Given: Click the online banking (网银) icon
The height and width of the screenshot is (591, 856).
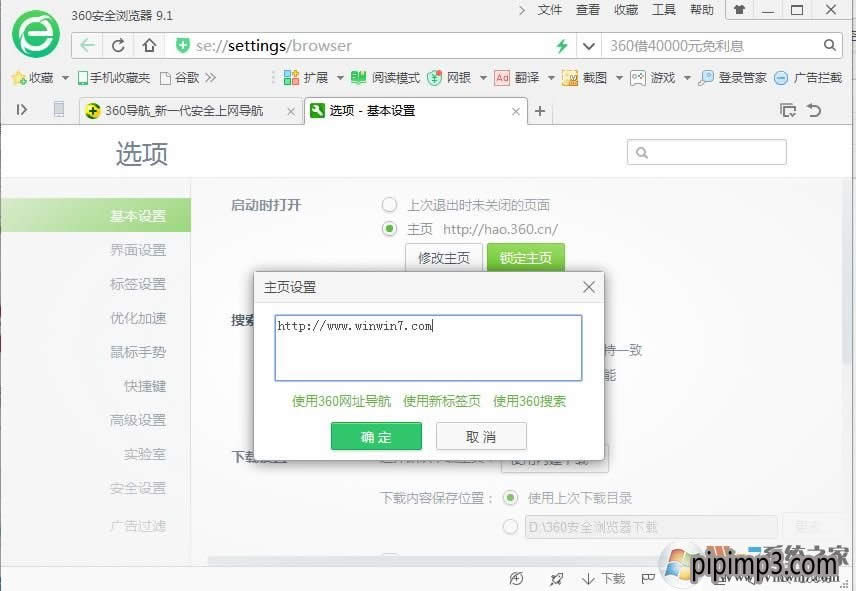Looking at the screenshot, I should click(440, 76).
